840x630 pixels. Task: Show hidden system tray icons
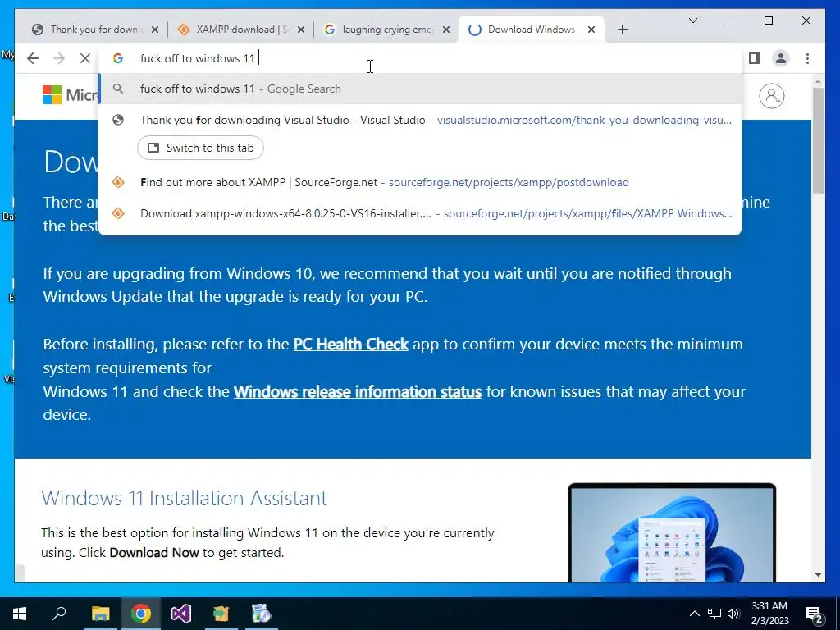tap(694, 614)
